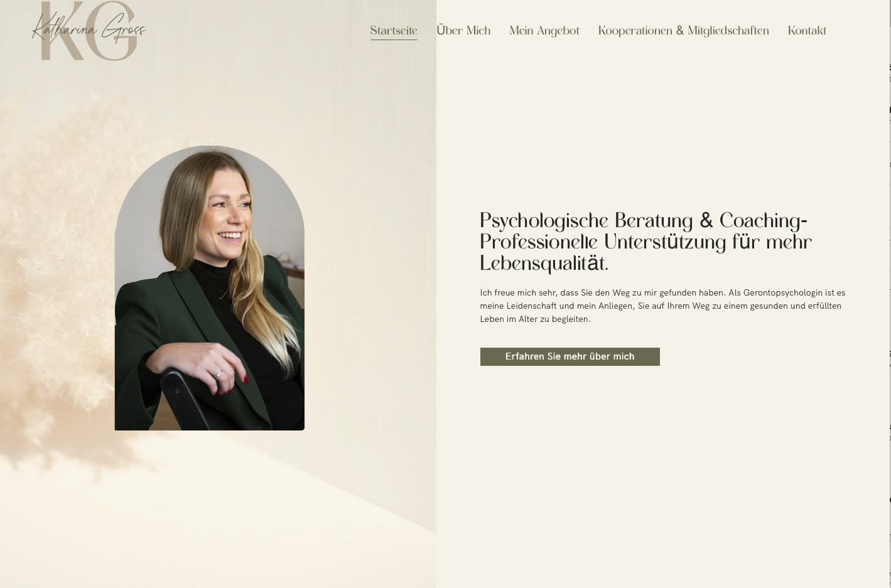Click the Psychologische Beratung & Coaching headline
Viewport: 891px width, 588px height.
[x=643, y=221]
